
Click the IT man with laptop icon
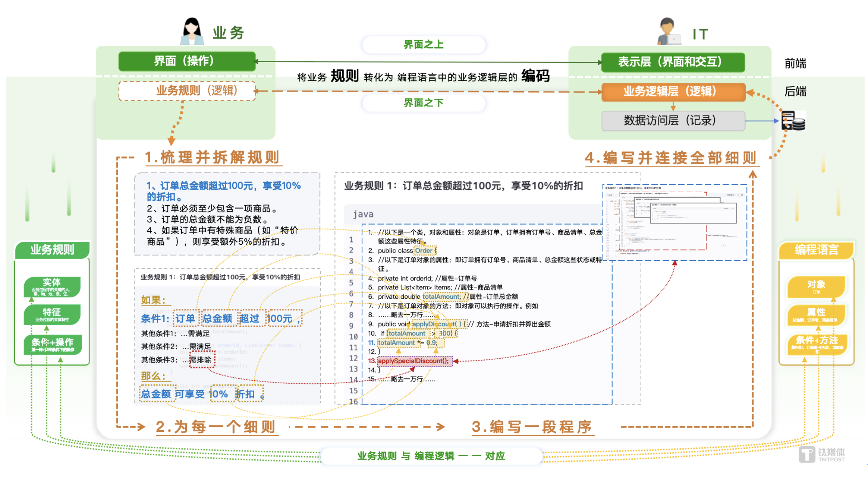669,31
